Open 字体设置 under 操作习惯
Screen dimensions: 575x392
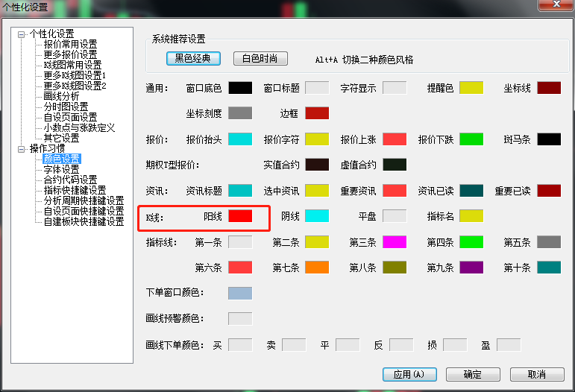(x=61, y=170)
